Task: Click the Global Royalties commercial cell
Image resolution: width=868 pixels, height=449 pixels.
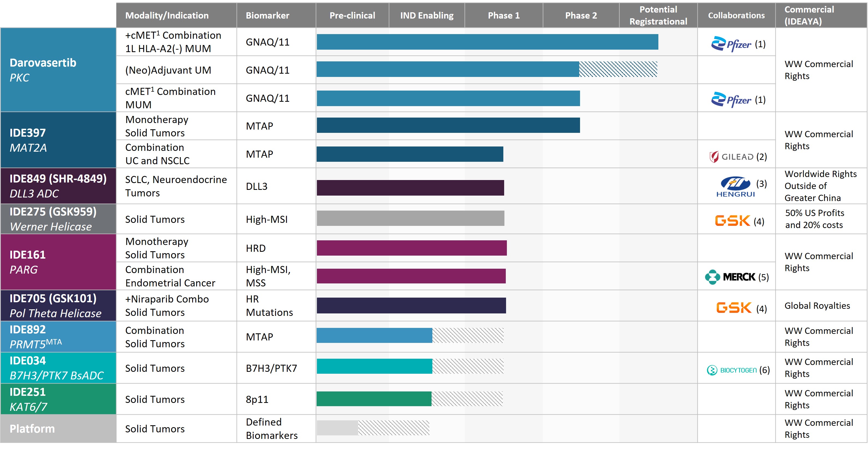Action: point(817,306)
